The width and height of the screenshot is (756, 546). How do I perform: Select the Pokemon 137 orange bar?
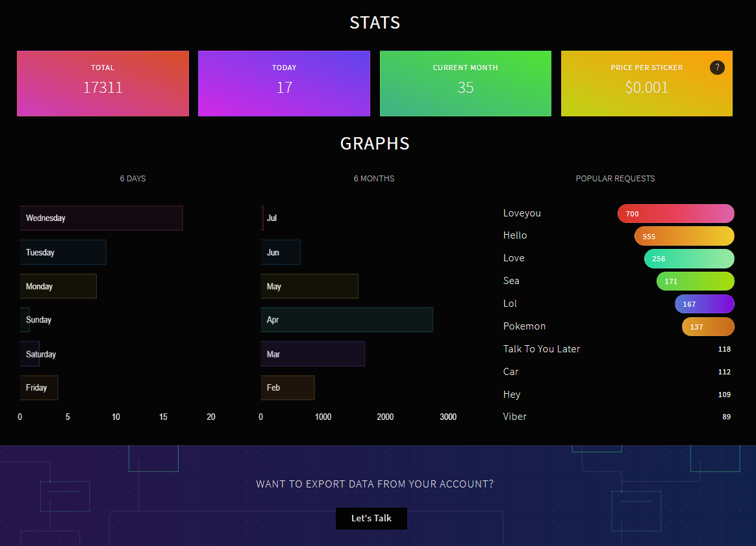708,327
